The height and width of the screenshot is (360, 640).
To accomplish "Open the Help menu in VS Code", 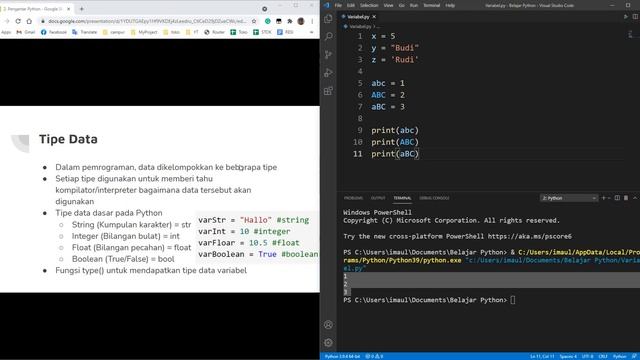I will [450, 5].
